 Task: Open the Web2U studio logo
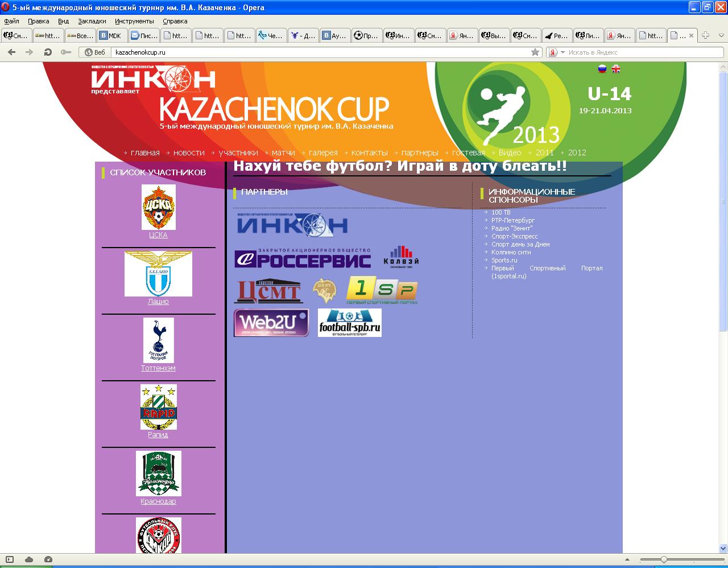271,323
